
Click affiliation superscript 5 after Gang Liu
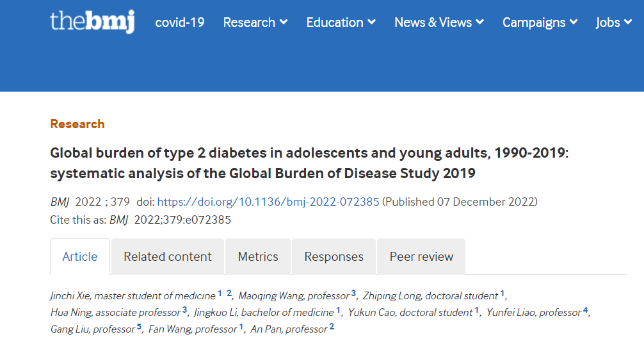click(139, 327)
